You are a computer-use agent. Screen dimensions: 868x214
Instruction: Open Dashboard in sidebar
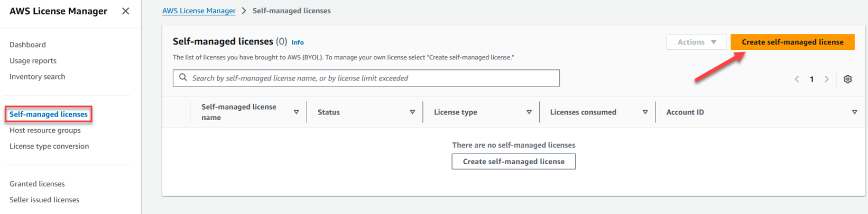(27, 44)
